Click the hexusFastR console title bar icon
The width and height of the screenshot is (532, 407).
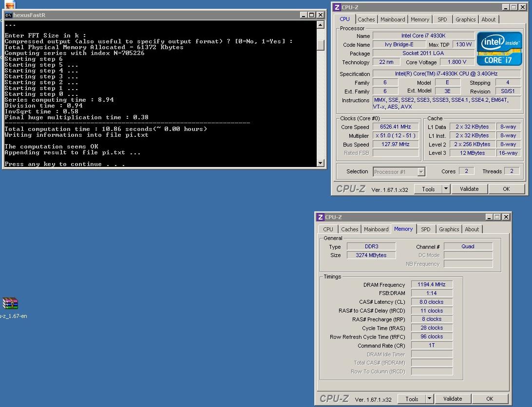coord(8,15)
